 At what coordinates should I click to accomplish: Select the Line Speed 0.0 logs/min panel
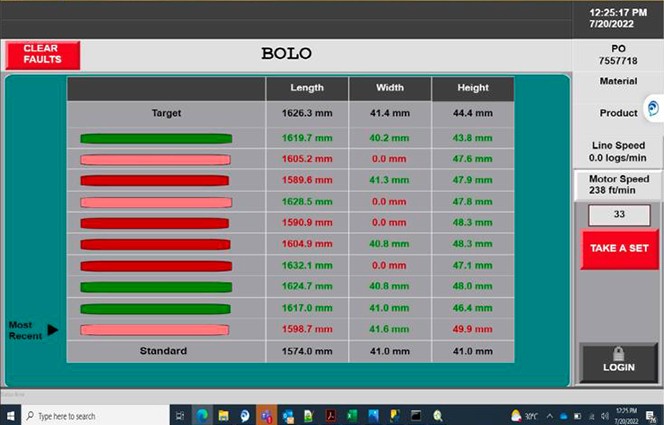tap(619, 151)
